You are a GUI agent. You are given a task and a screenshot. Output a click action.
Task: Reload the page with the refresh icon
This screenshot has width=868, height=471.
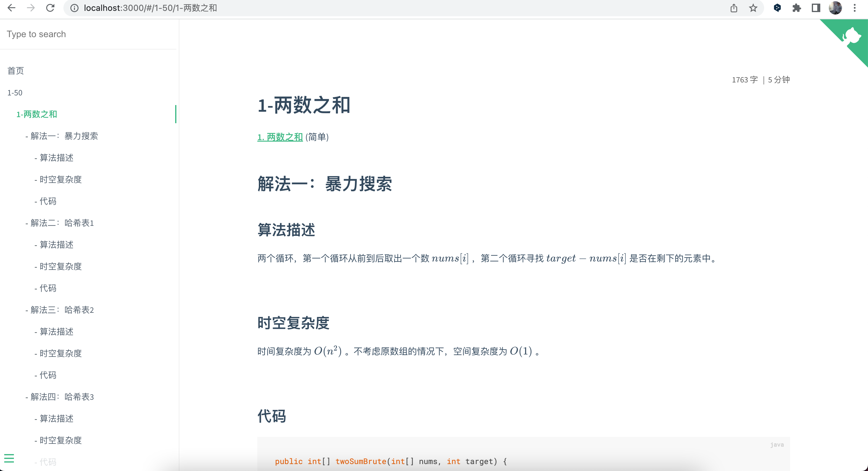click(x=50, y=8)
